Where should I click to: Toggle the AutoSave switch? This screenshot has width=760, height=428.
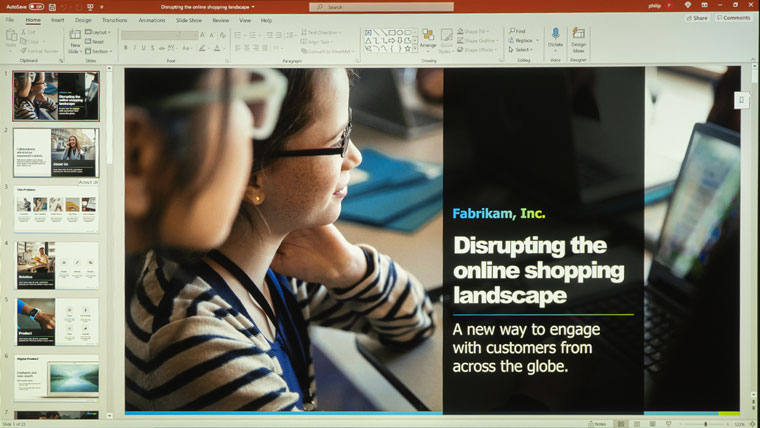tap(36, 7)
